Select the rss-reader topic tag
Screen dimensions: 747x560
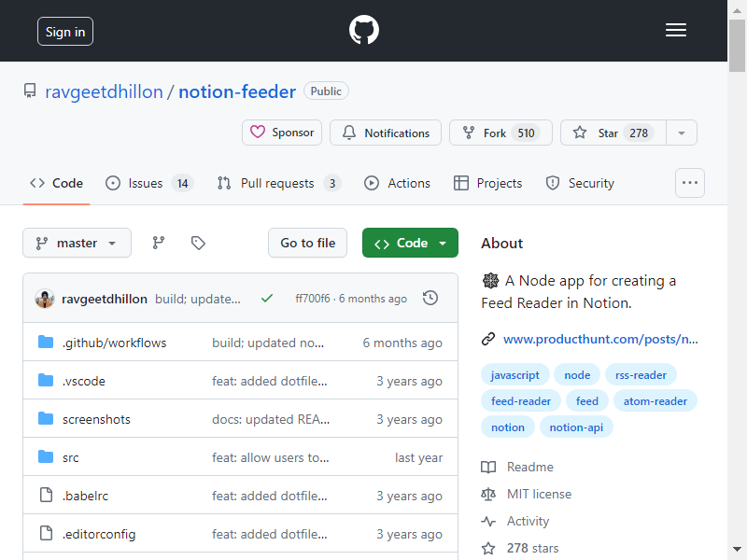641,375
